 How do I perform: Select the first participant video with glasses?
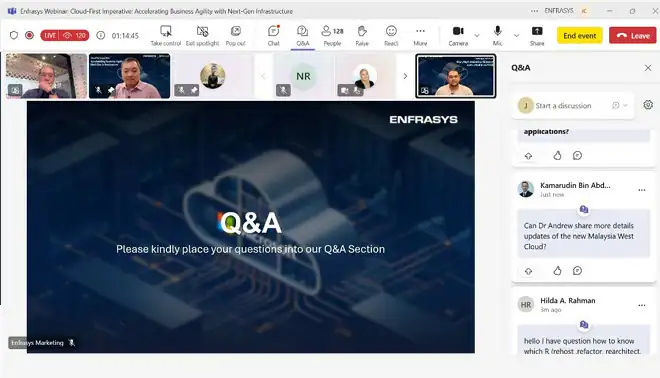[x=46, y=76]
